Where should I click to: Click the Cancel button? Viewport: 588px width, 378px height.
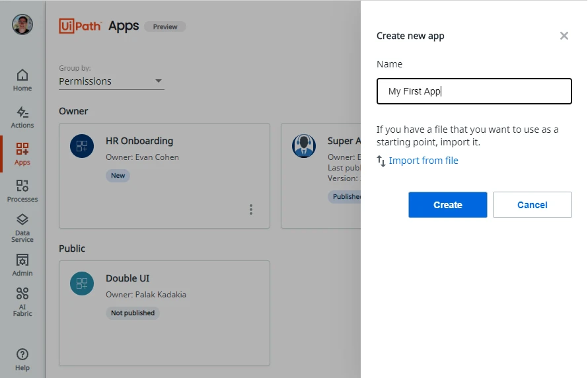click(532, 205)
